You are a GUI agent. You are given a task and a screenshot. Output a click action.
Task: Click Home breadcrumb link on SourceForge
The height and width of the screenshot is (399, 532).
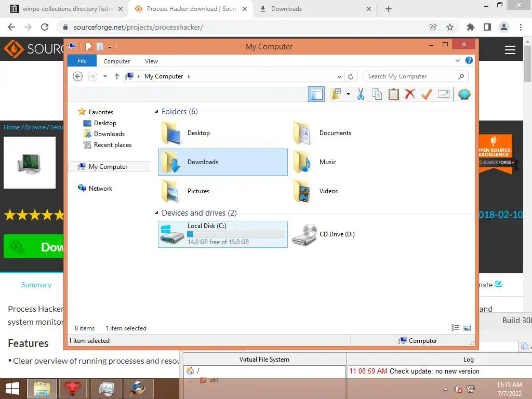click(12, 127)
